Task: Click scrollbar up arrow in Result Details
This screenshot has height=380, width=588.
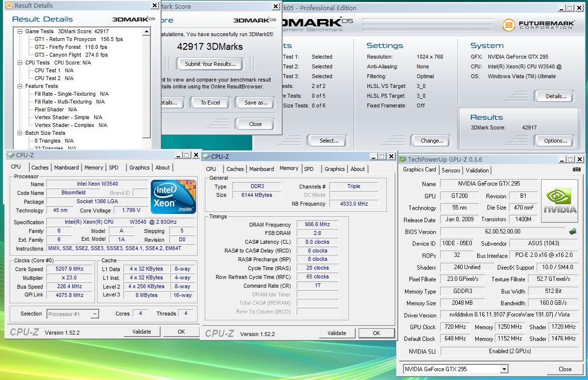Action: point(147,31)
